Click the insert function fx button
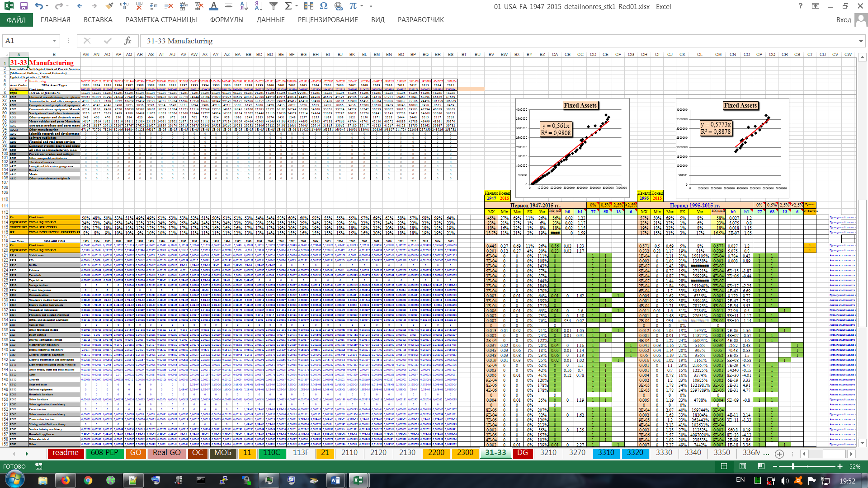This screenshot has height=488, width=868. (x=128, y=41)
